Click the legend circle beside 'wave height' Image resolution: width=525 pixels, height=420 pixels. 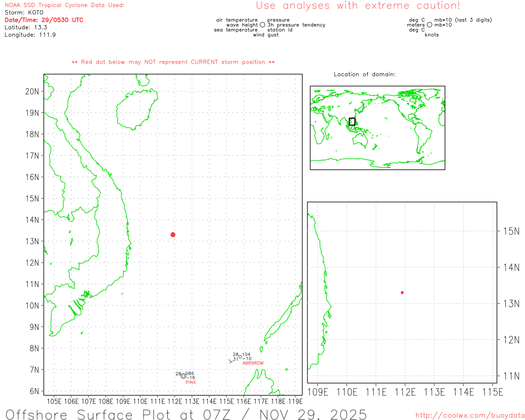262,25
